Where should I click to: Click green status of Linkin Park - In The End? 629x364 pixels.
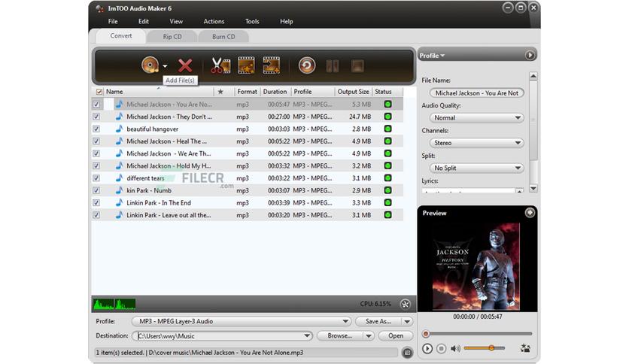click(x=387, y=202)
